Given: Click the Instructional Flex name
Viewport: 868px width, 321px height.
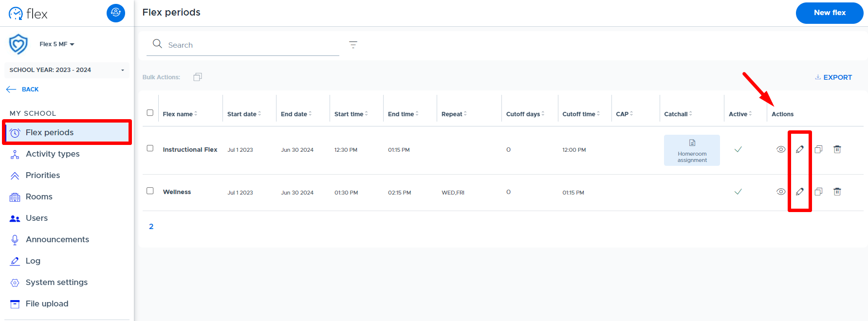Looking at the screenshot, I should tap(190, 149).
